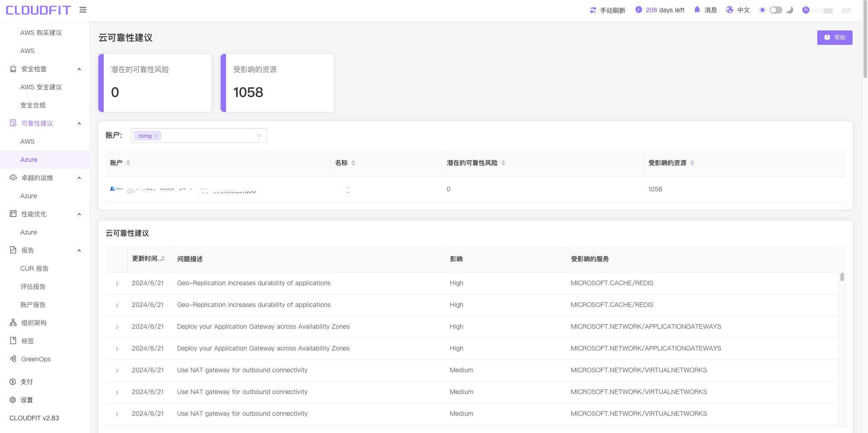This screenshot has height=433, width=868.
Task: Click the sun light-mode icon
Action: point(762,10)
